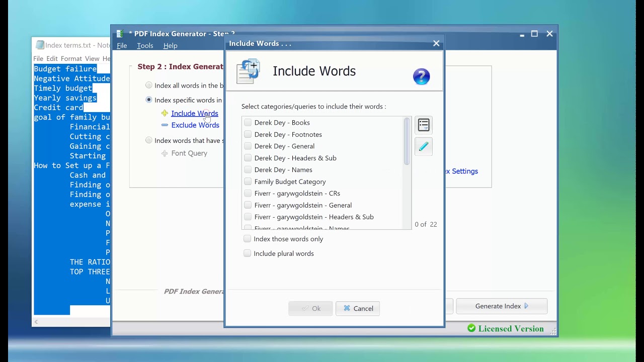Click 'Yearly savings' line in Notepad
Image resolution: width=644 pixels, height=362 pixels.
65,98
